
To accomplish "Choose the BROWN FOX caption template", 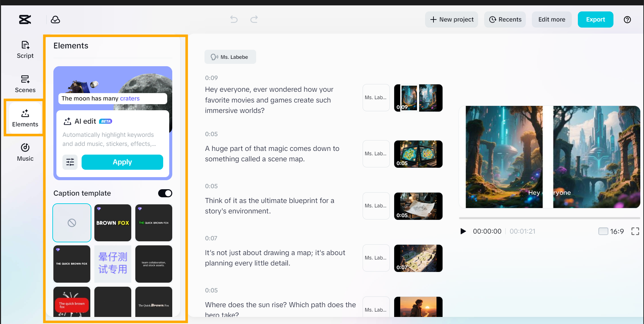I will [x=113, y=223].
